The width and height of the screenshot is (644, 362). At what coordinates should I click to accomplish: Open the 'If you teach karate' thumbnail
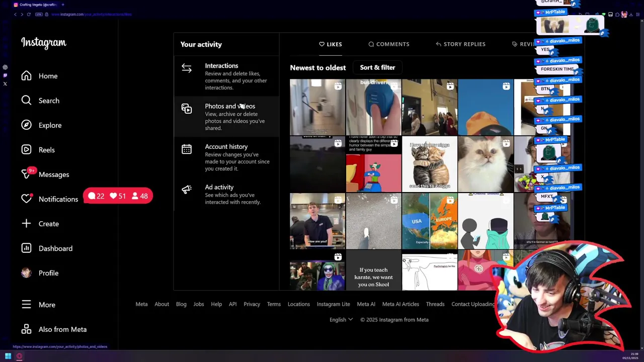(x=373, y=270)
